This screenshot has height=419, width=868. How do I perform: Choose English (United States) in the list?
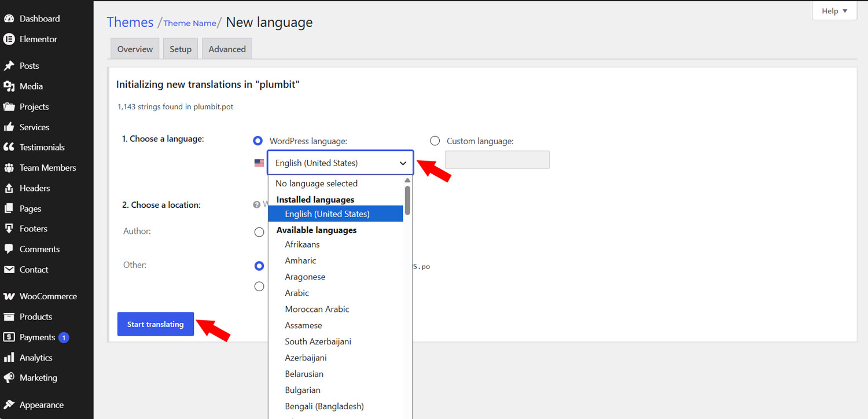click(x=336, y=214)
